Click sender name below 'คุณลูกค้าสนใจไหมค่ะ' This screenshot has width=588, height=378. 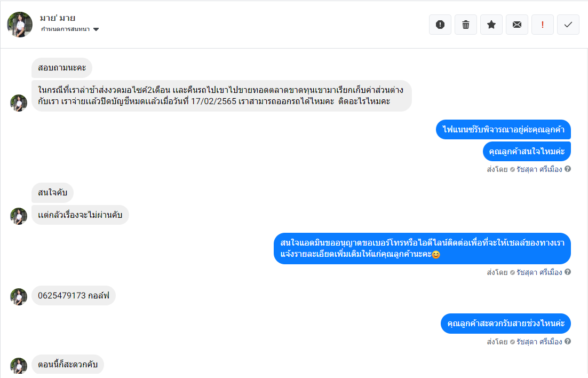(x=539, y=169)
